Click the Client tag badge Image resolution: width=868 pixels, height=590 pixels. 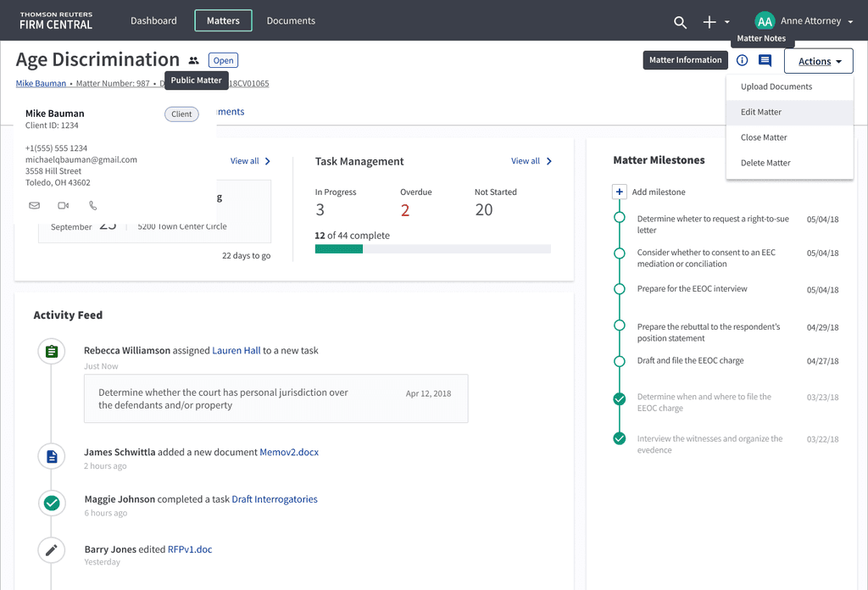tap(181, 114)
